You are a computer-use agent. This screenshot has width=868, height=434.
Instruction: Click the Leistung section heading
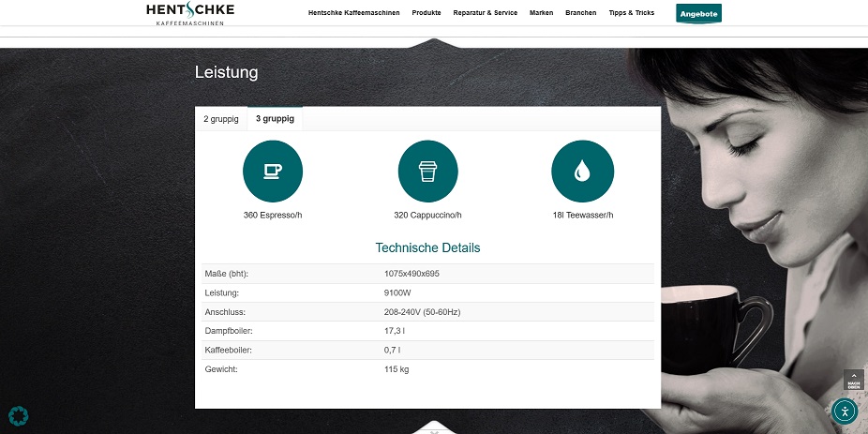point(226,72)
